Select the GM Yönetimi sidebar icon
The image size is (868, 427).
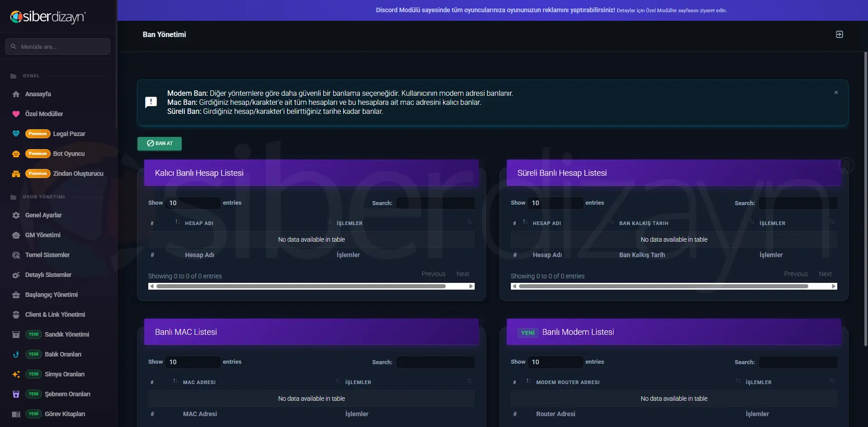coord(16,235)
